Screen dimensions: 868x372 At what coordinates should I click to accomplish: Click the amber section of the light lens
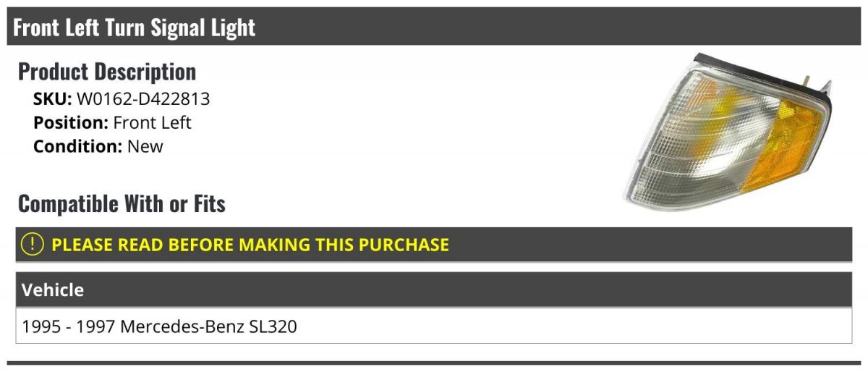(x=791, y=146)
